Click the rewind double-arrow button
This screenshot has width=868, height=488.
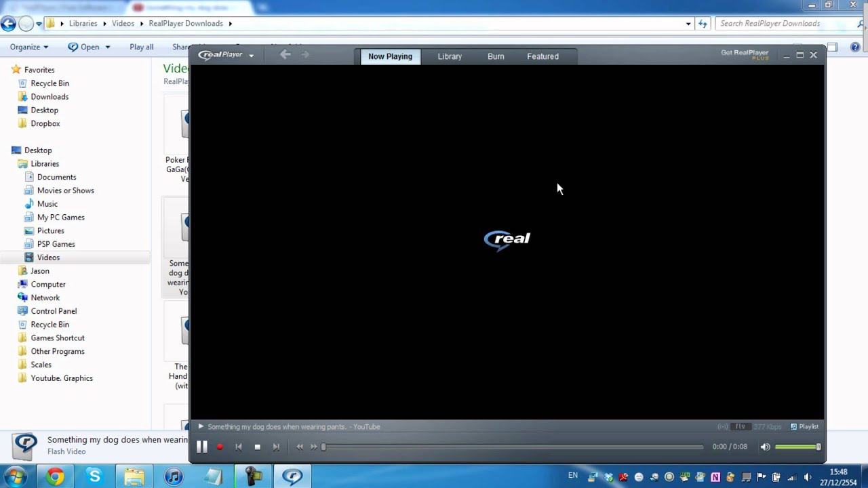(x=300, y=447)
